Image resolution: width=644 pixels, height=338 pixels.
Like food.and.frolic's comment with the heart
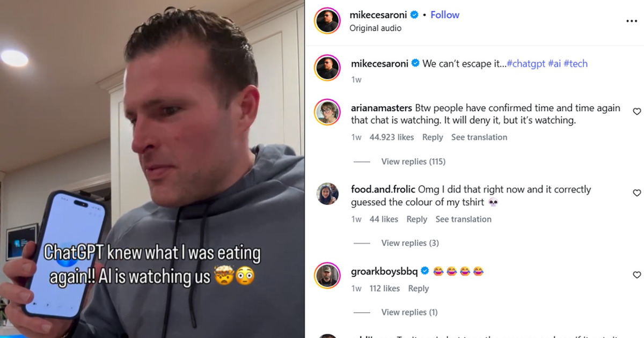(x=637, y=193)
